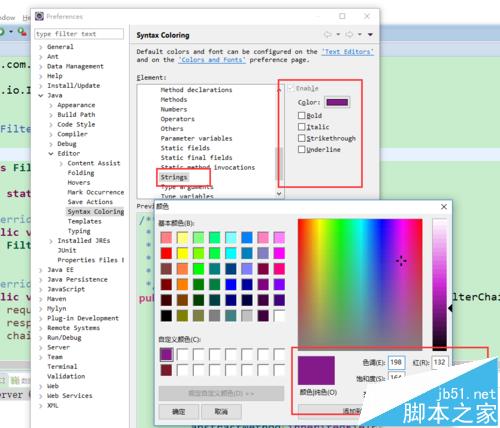500x428 pixels.
Task: Expand the Maven tree node
Action: (41, 299)
